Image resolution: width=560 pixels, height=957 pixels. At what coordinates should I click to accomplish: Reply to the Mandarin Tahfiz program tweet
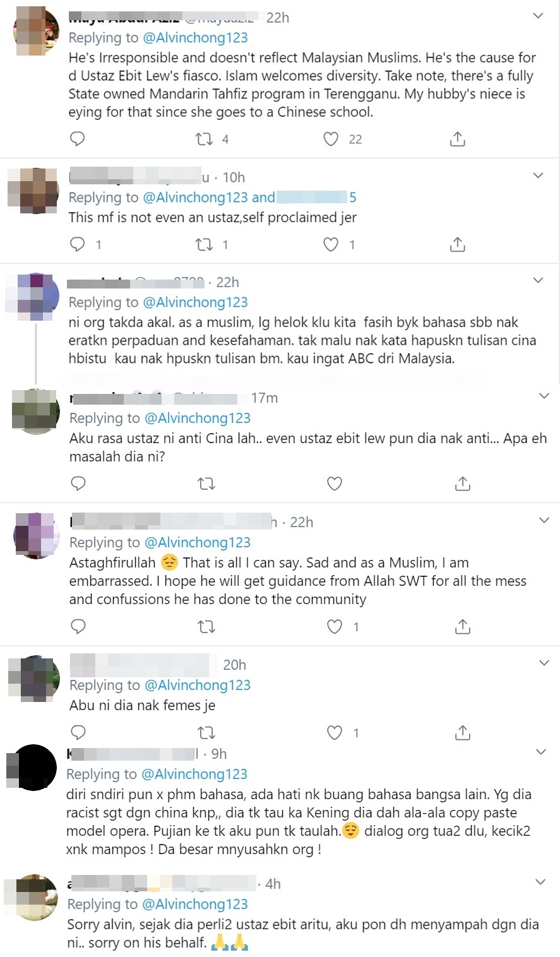[x=77, y=139]
